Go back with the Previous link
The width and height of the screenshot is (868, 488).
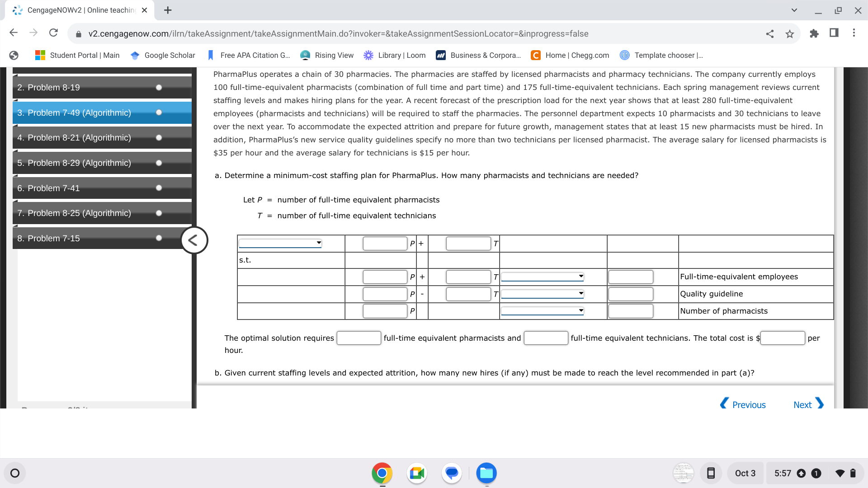pyautogui.click(x=743, y=404)
